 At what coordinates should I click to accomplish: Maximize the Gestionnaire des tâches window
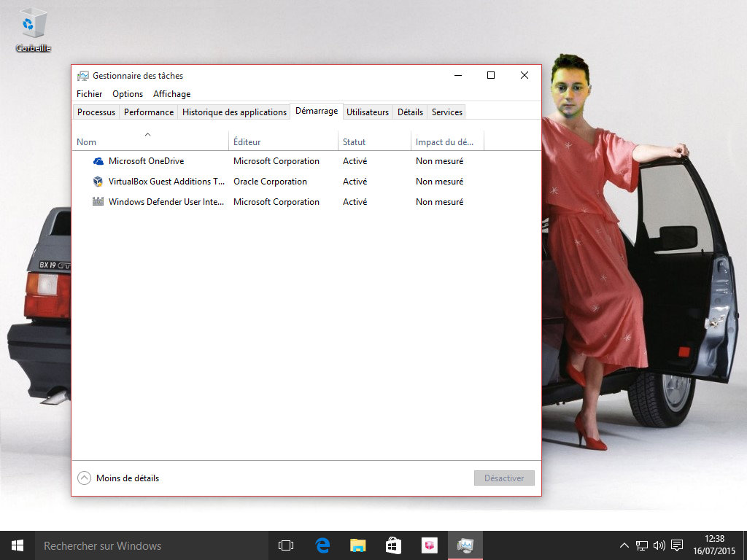(491, 75)
